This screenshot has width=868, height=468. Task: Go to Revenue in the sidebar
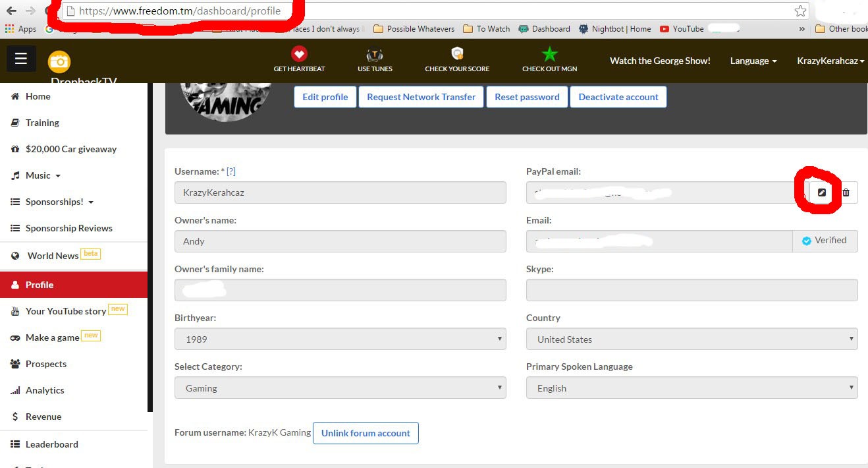pyautogui.click(x=43, y=417)
